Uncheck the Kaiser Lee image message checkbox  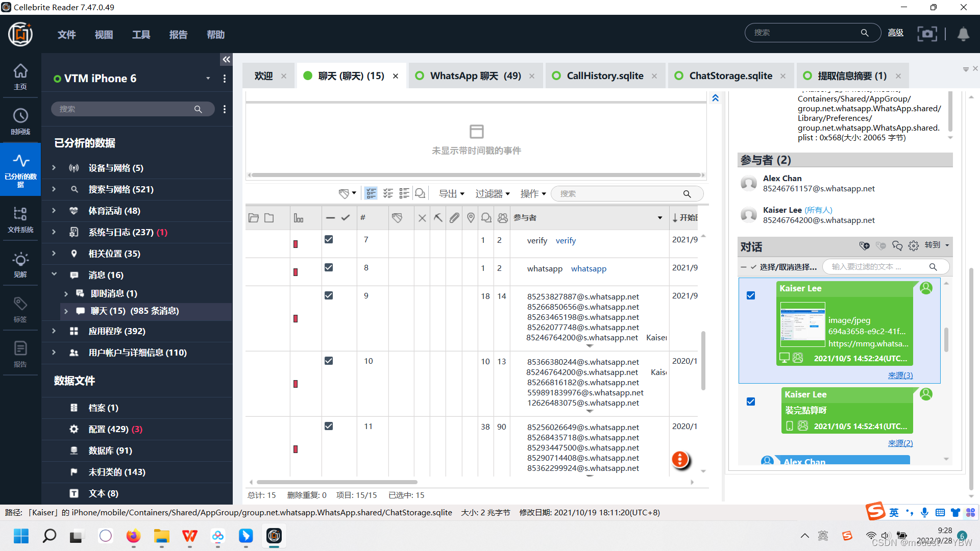[751, 295]
